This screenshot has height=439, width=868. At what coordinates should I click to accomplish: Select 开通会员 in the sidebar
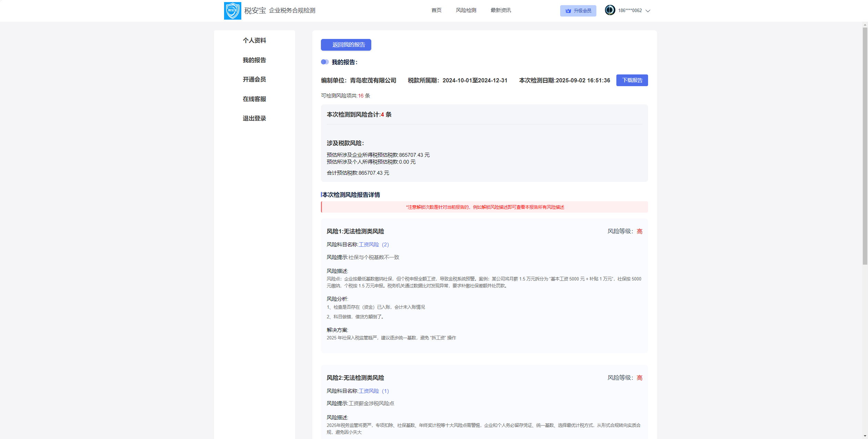tap(254, 80)
